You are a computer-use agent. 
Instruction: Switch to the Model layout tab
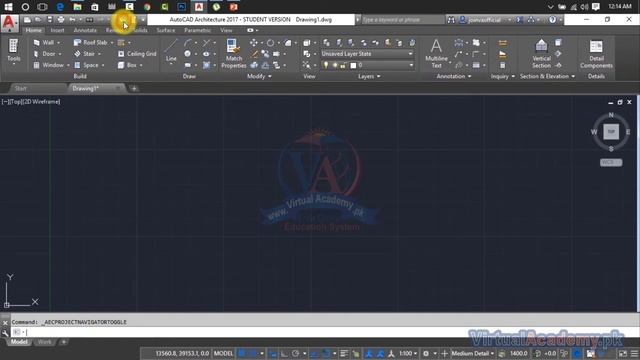click(19, 342)
